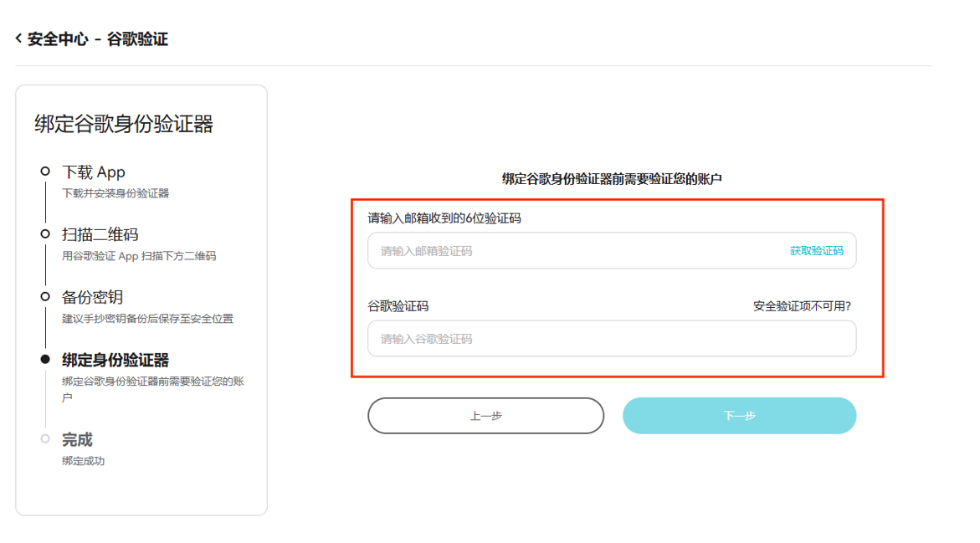Select the 扫描二维码 step

point(100,234)
